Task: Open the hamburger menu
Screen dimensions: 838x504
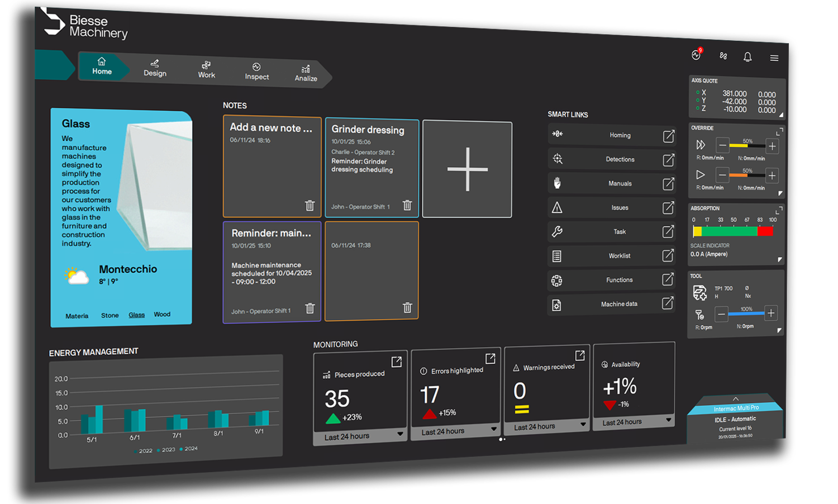Action: (x=774, y=57)
